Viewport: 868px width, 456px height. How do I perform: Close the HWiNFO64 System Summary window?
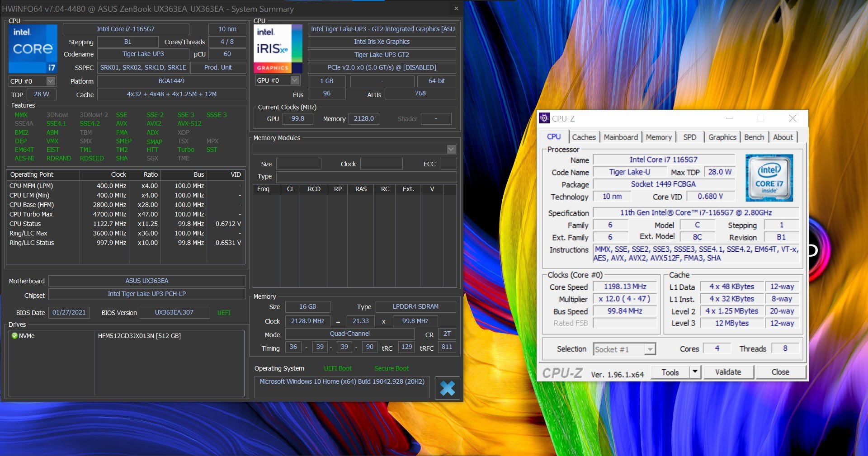tap(456, 8)
